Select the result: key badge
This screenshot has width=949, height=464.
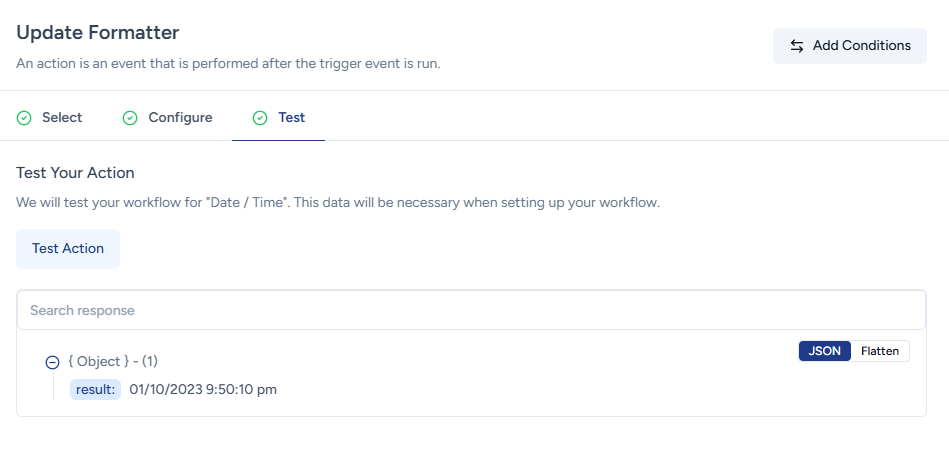click(95, 389)
